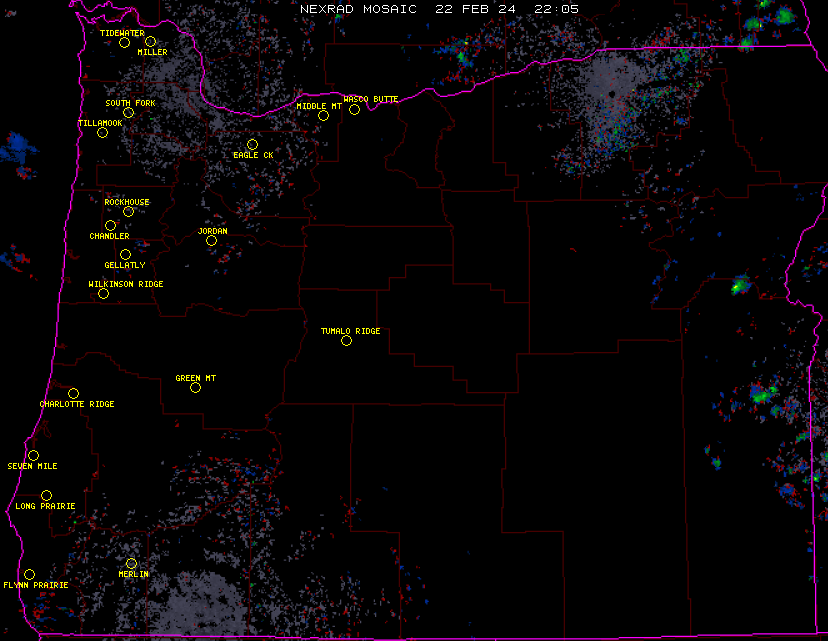828x641 pixels.
Task: Click the Charlotte Ridge station circle
Action: 73,394
